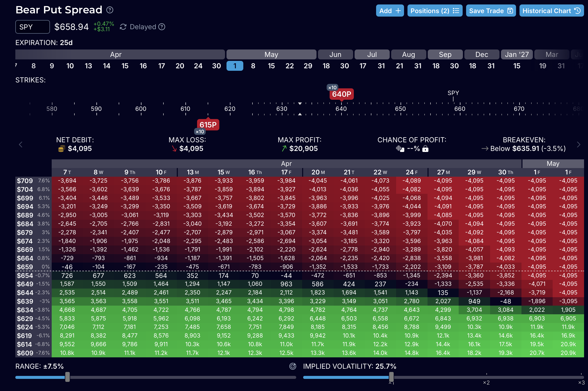Select the 640P strike marker
Image resolution: width=588 pixels, height=391 pixels.
(341, 94)
